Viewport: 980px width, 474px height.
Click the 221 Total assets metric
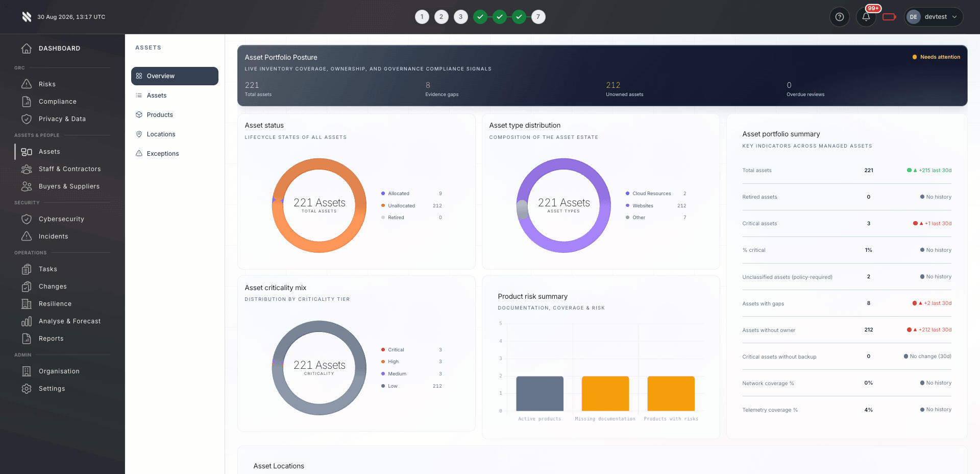click(x=258, y=89)
